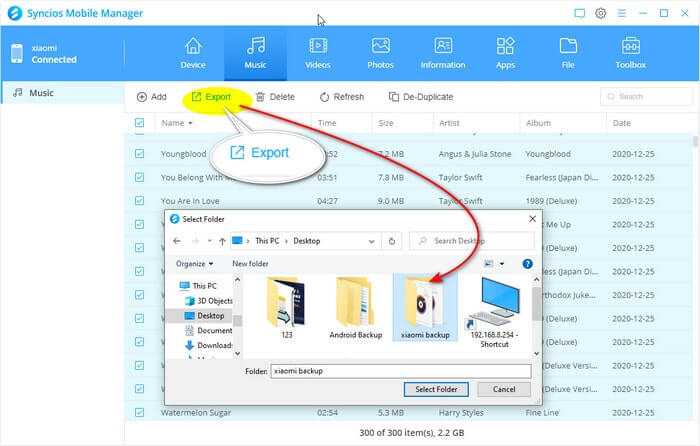The width and height of the screenshot is (700, 446).
Task: Switch to the Apps tab
Action: [505, 53]
